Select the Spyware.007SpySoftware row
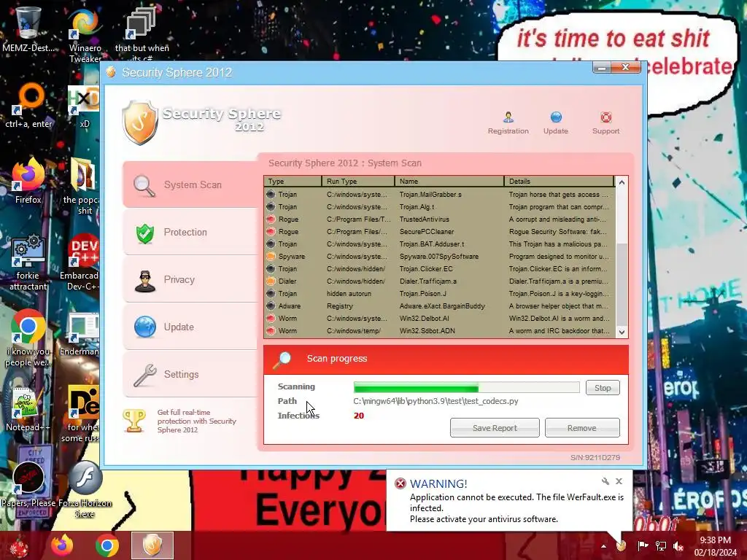Image resolution: width=747 pixels, height=560 pixels. click(439, 256)
